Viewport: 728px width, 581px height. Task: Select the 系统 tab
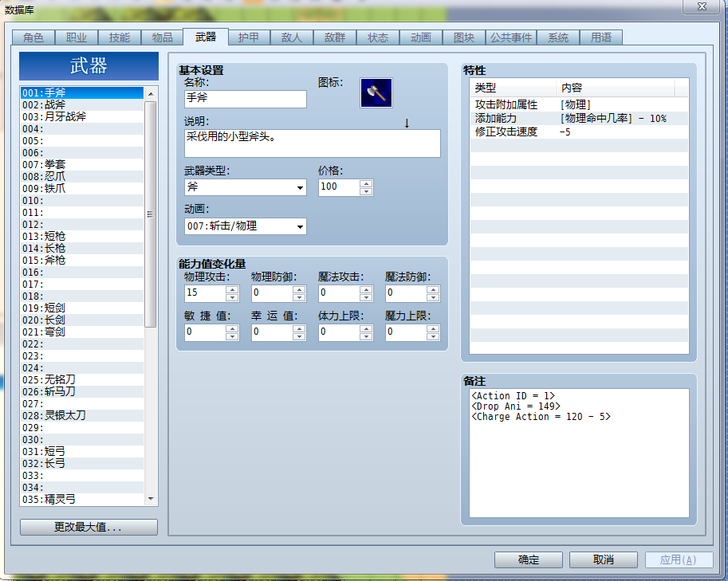(x=558, y=37)
